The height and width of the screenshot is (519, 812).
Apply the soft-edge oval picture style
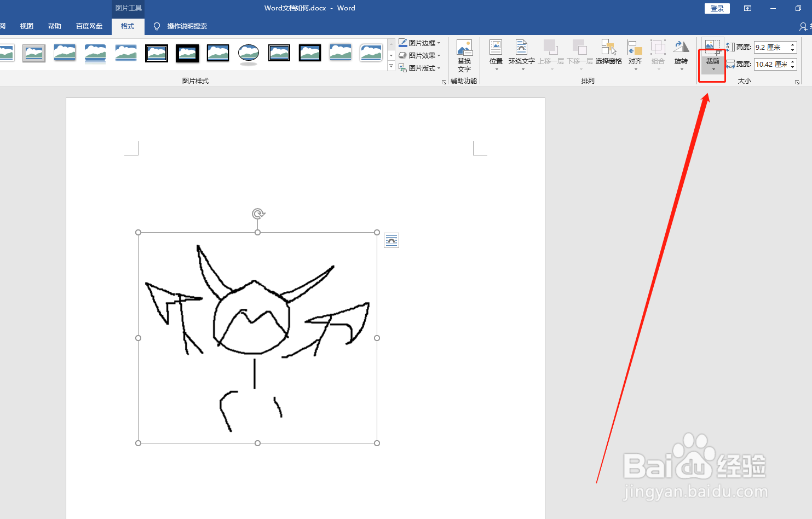pos(249,54)
